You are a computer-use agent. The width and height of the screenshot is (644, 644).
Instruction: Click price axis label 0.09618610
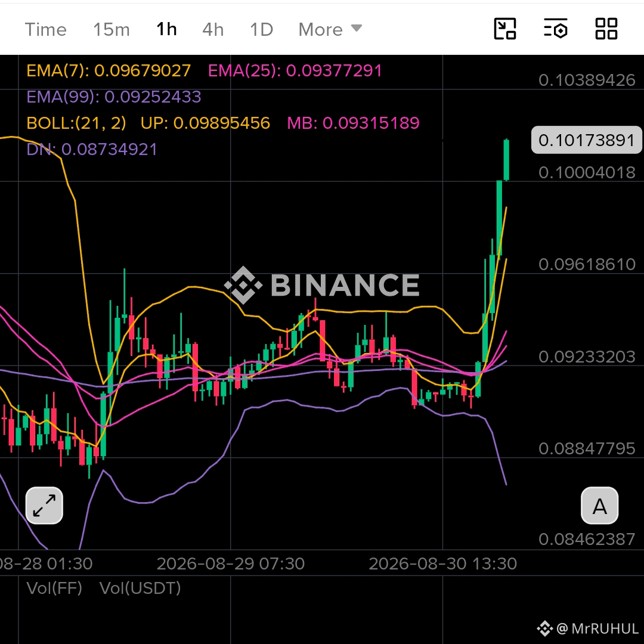[587, 265]
